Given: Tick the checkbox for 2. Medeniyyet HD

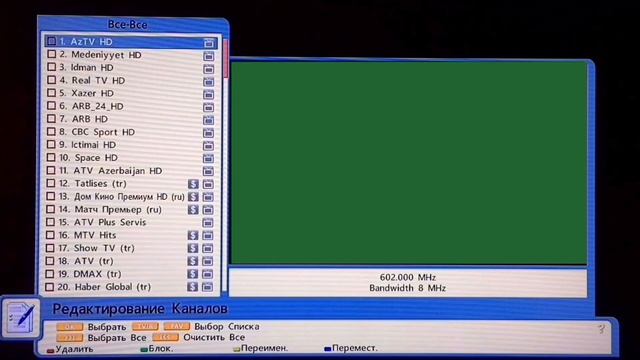Looking at the screenshot, I should click(51, 54).
